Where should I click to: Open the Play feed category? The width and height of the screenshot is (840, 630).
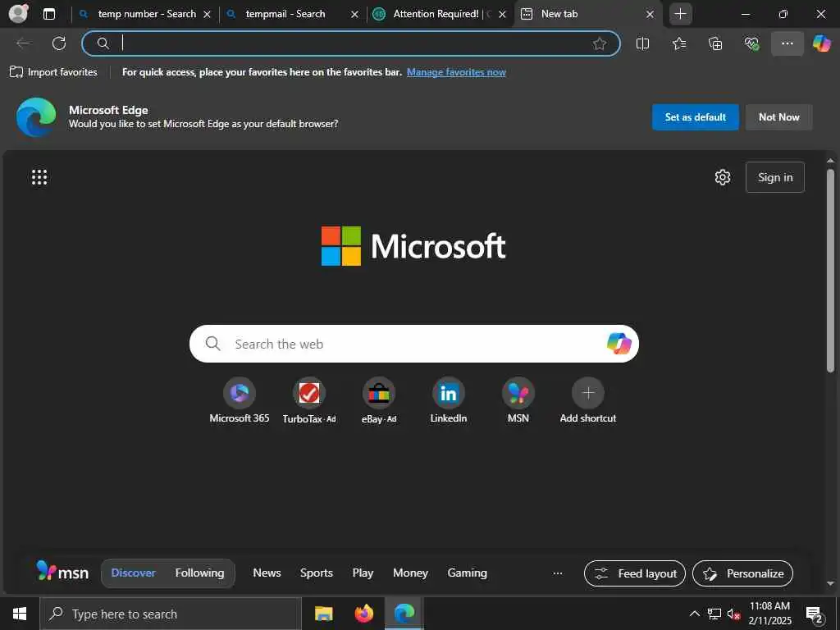click(363, 573)
